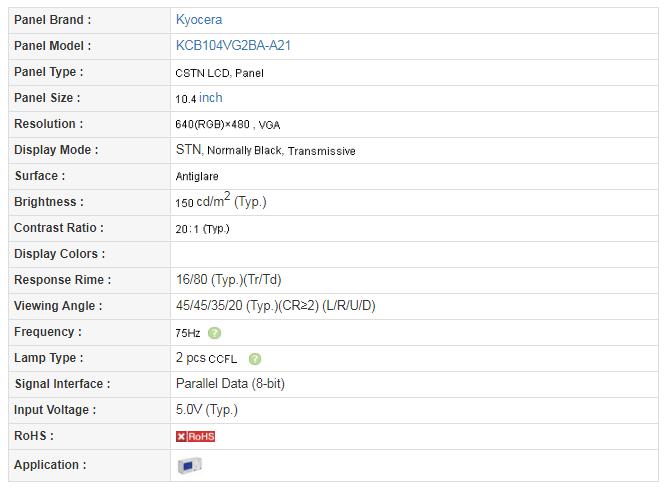This screenshot has width=665, height=487.
Task: Click the Panel Brand row label
Action: [52, 20]
